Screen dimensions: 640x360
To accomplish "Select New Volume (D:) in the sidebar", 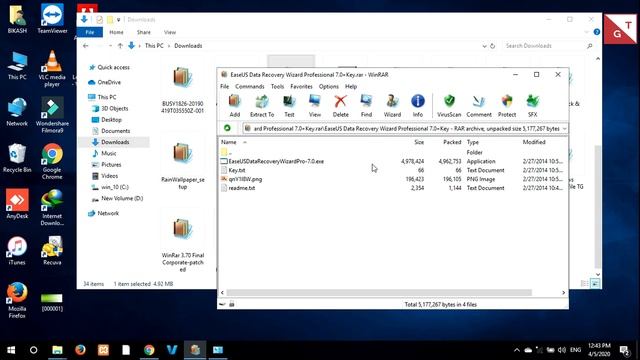I will pos(117,198).
